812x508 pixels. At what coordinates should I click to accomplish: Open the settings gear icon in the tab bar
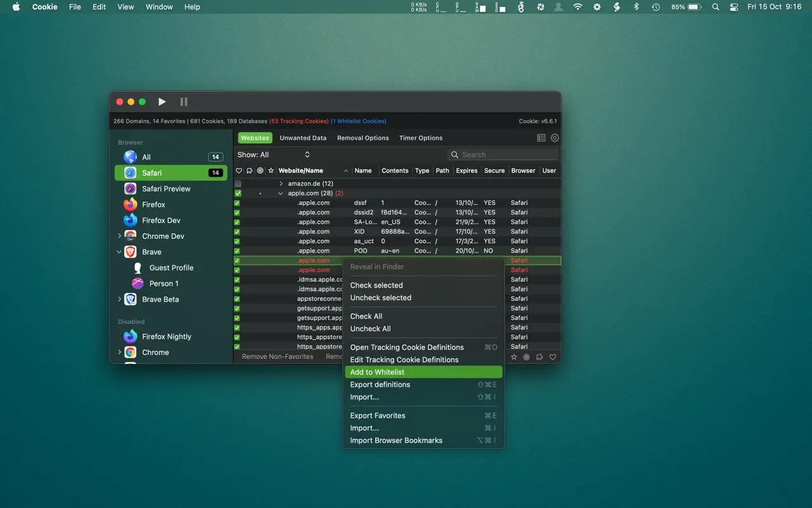coord(554,138)
